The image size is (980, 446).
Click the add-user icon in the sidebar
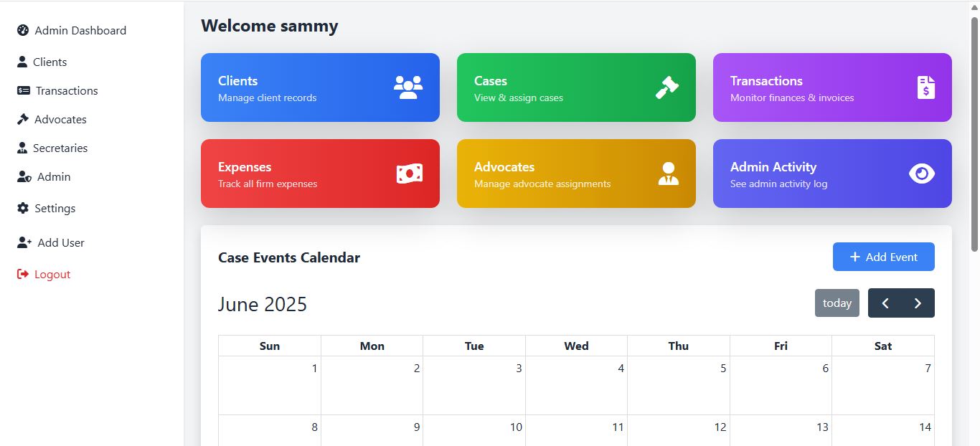click(x=24, y=242)
